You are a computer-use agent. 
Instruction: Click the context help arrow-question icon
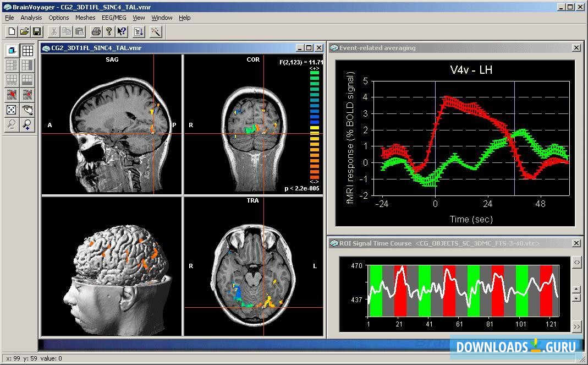(122, 32)
